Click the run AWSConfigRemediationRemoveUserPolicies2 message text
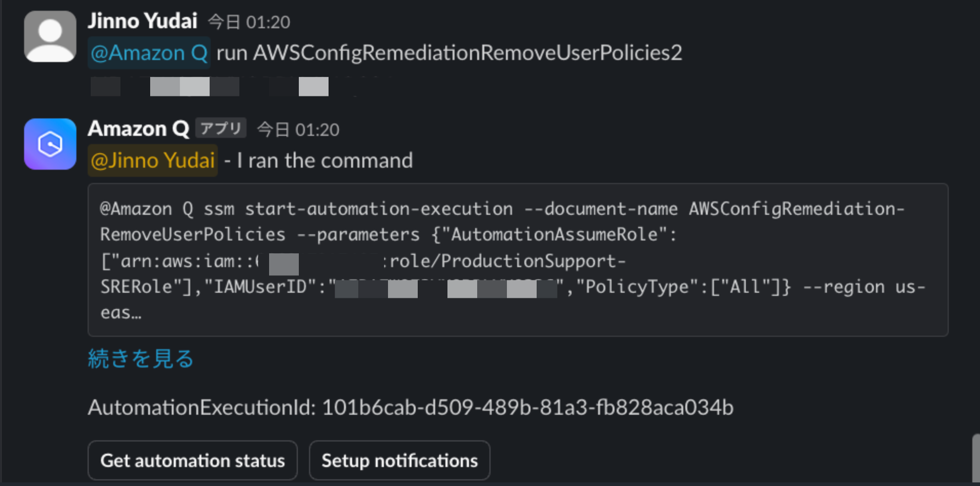Screen dimensions: 980x486 tap(449, 53)
